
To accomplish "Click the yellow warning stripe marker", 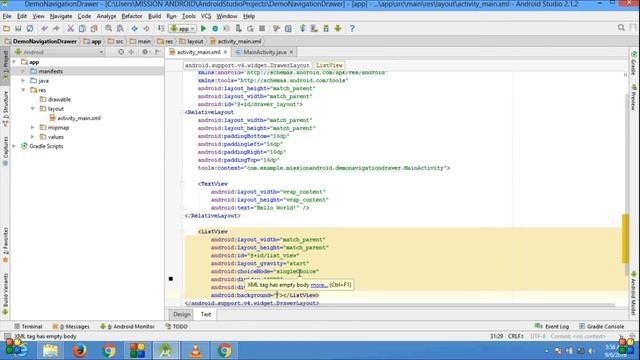I will (x=625, y=239).
